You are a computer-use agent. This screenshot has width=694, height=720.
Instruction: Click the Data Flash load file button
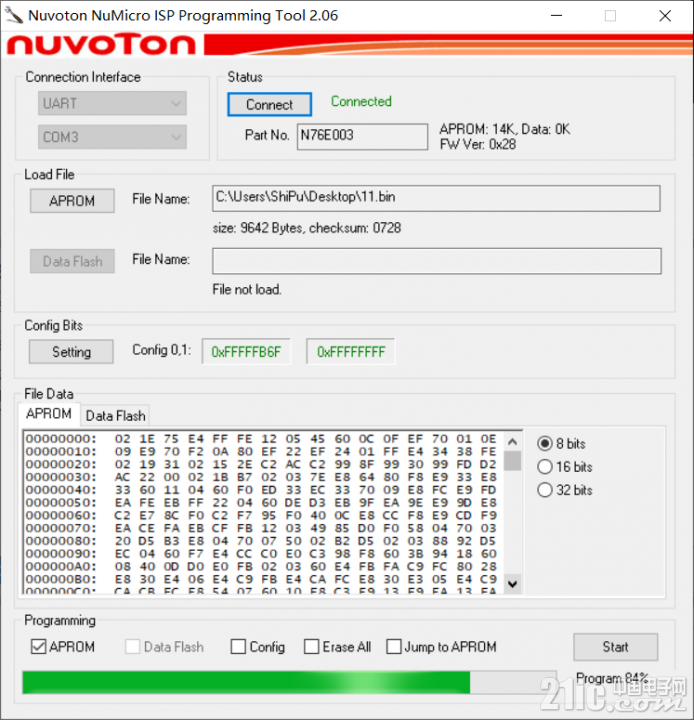point(72,261)
